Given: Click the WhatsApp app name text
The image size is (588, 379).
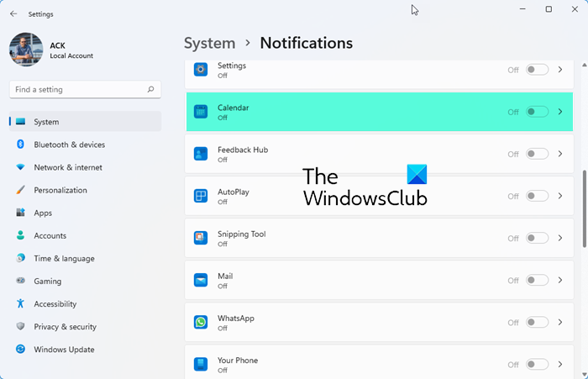Looking at the screenshot, I should 236,318.
